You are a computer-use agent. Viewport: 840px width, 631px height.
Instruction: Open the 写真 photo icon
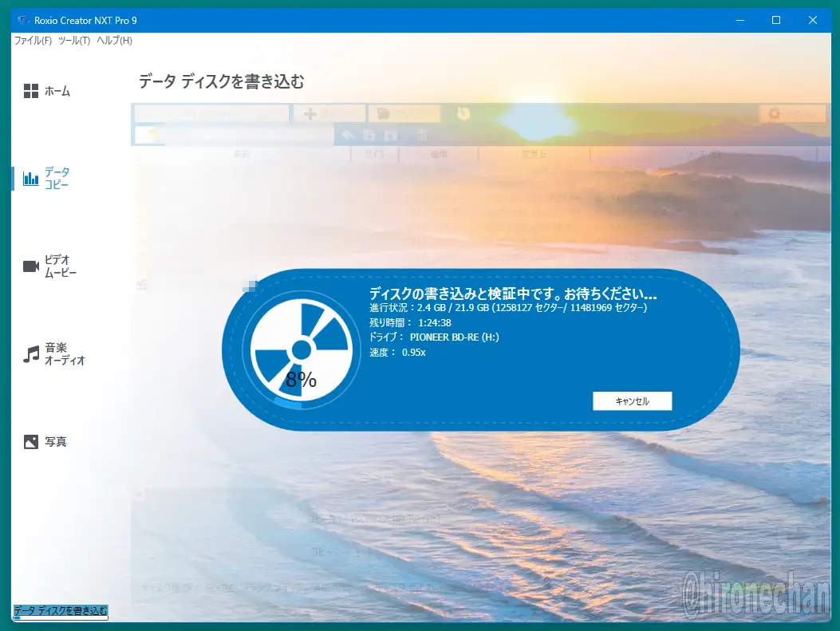(x=31, y=441)
